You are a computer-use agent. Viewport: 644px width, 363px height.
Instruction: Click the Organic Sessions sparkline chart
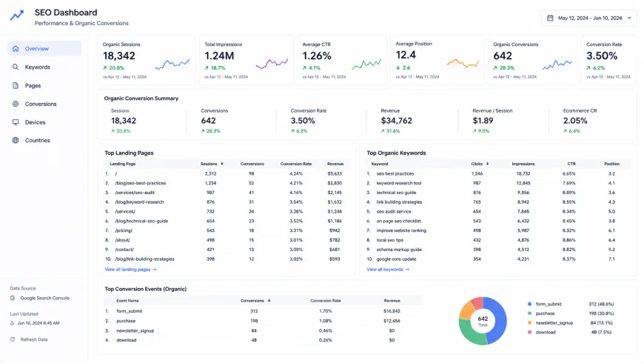[x=172, y=64]
